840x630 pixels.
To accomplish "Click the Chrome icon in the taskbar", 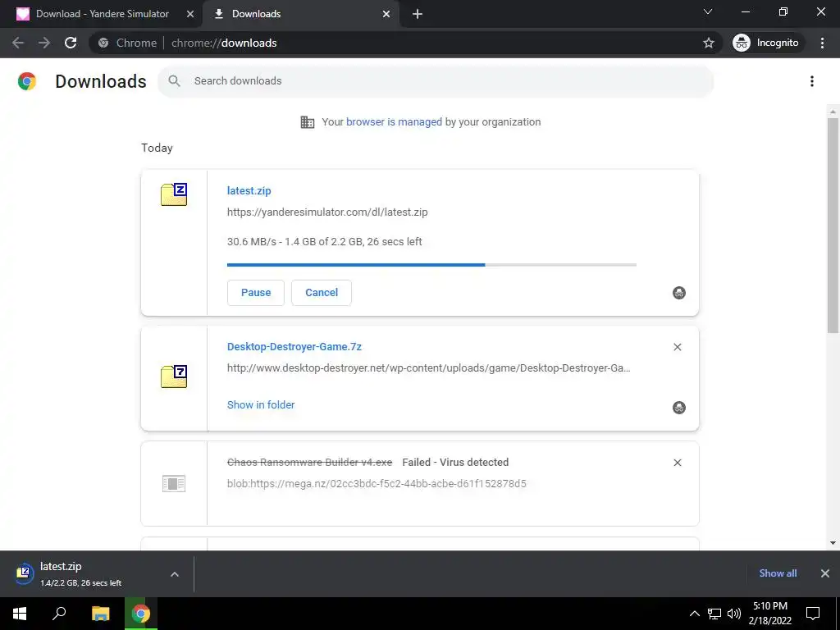I will coord(141,614).
